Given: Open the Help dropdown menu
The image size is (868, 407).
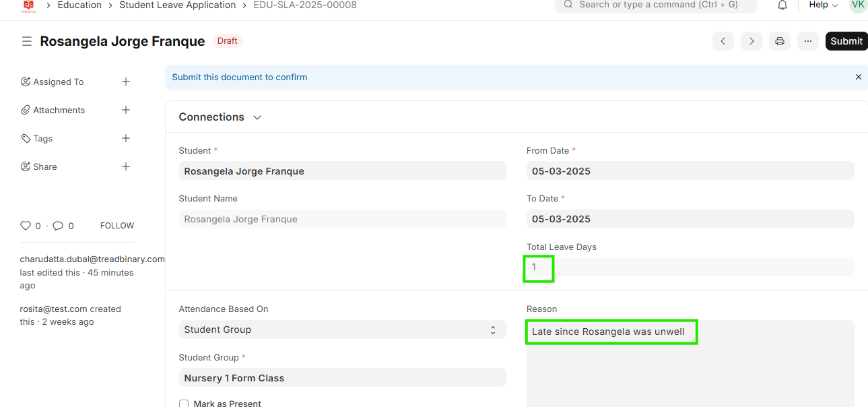Looking at the screenshot, I should tap(823, 5).
